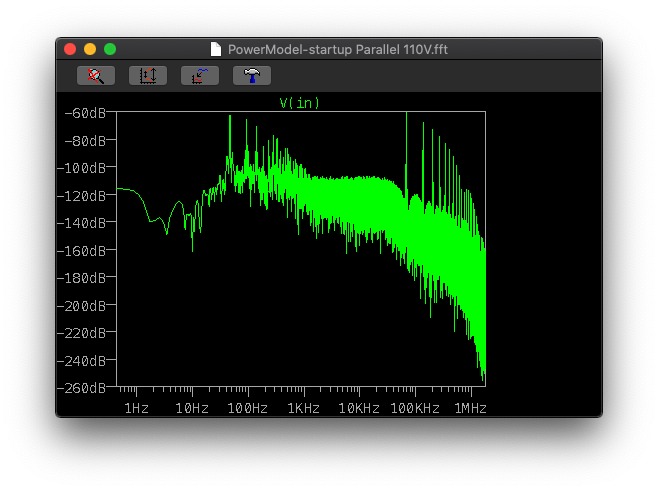The image size is (658, 491).
Task: Click the -160dB axis label
Action: [x=82, y=251]
